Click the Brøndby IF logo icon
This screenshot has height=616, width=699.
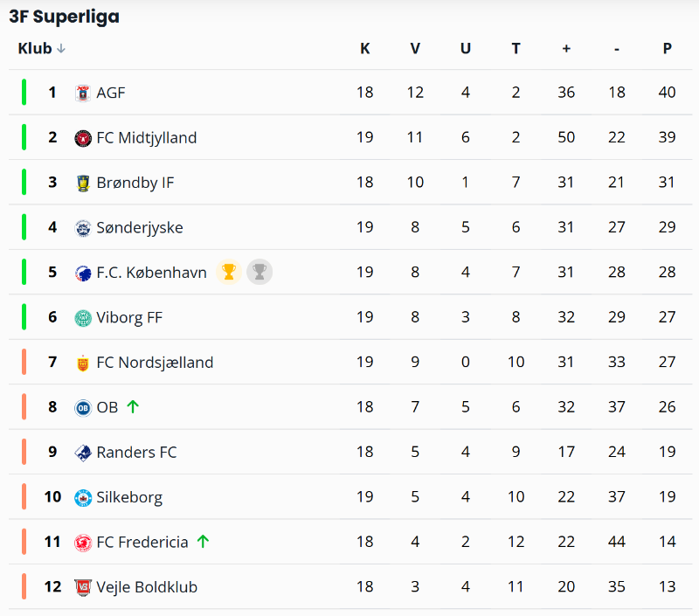click(83, 183)
